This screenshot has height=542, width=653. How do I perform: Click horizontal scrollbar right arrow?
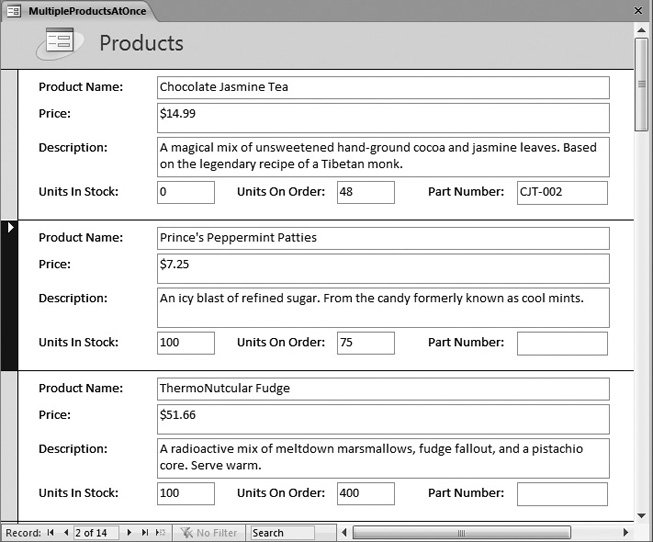pyautogui.click(x=626, y=533)
